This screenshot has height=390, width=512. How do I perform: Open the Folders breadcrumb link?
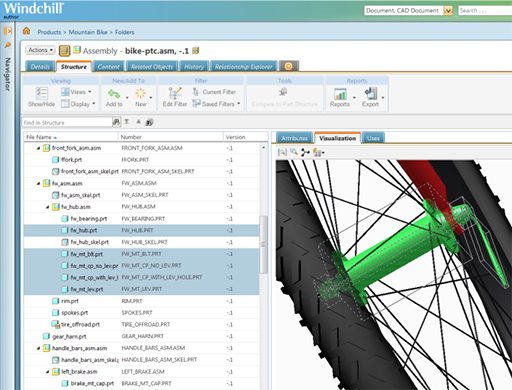(x=124, y=32)
